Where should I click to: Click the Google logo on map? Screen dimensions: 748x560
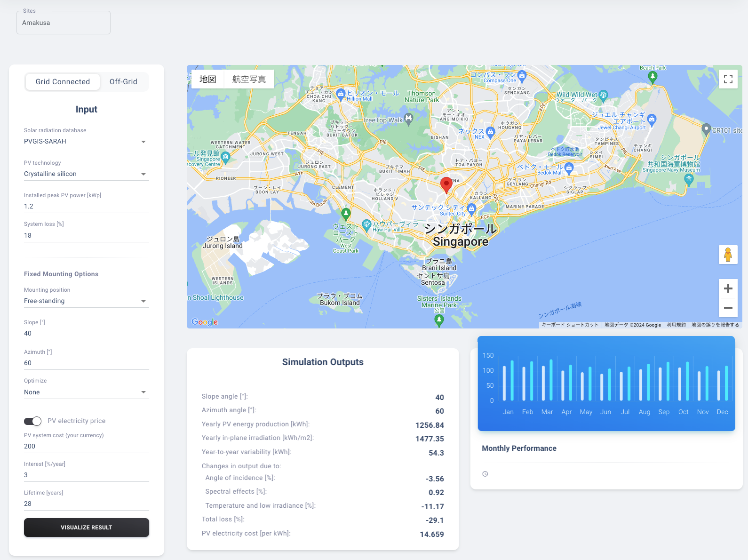tap(205, 322)
